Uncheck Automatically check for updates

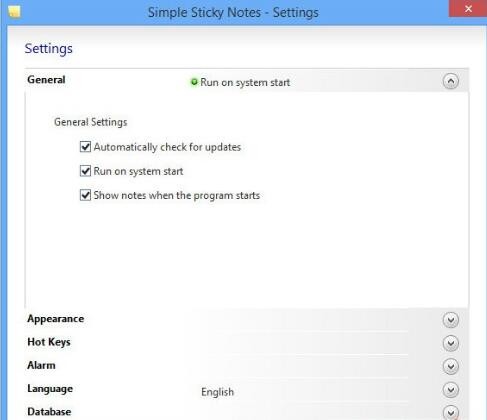pyautogui.click(x=85, y=147)
